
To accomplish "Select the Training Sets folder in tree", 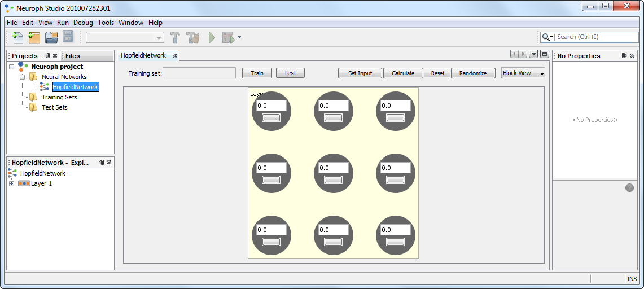I will [59, 97].
